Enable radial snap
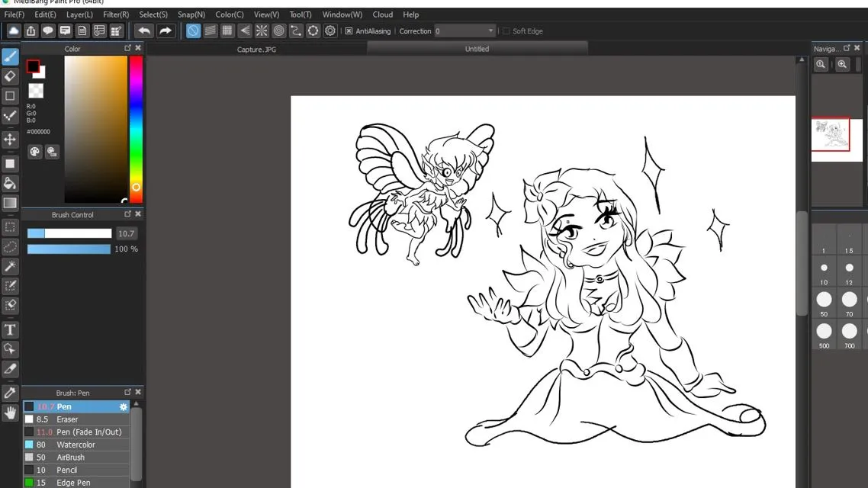 click(262, 31)
